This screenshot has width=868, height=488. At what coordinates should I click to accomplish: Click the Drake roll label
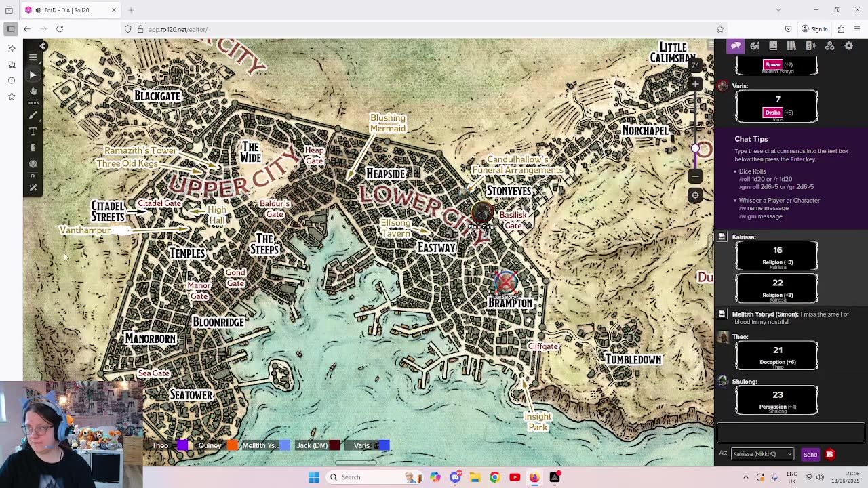(772, 113)
